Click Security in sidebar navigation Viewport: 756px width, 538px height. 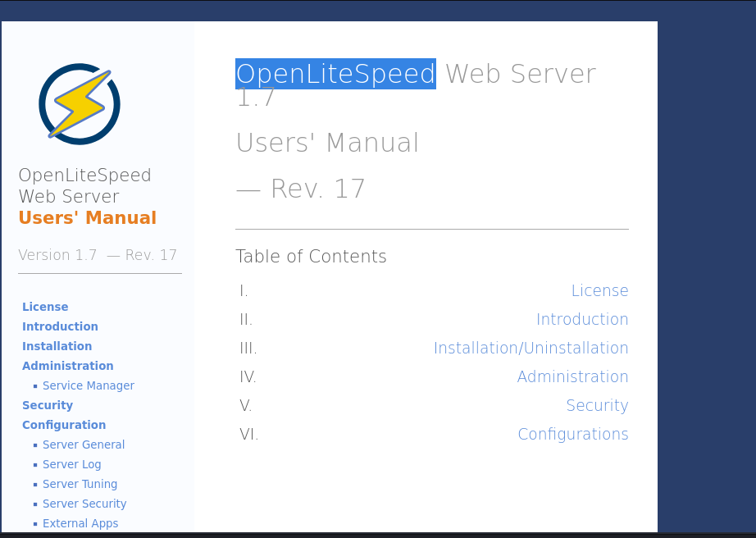click(x=48, y=405)
